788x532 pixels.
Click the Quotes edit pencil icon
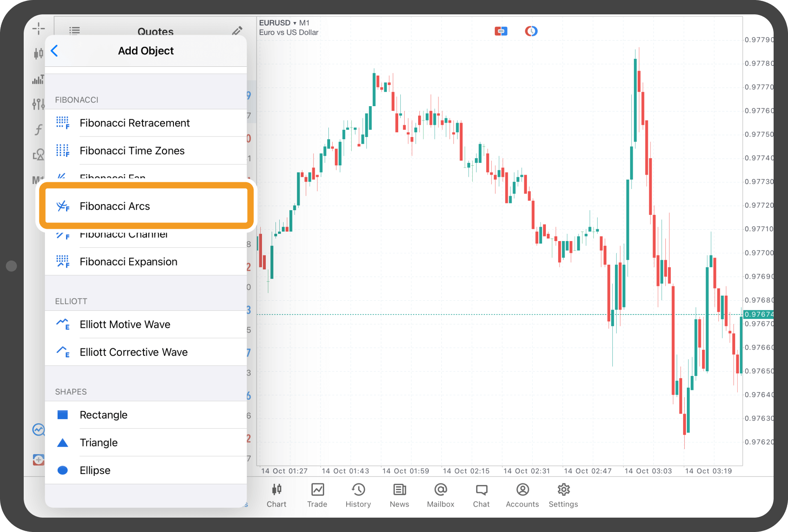[237, 31]
